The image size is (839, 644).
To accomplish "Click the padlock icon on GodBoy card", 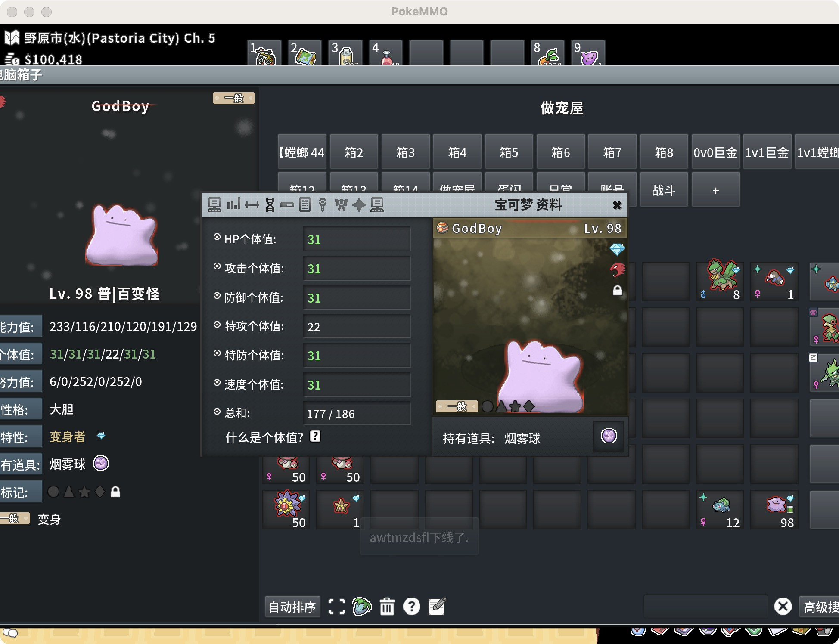I will point(617,290).
